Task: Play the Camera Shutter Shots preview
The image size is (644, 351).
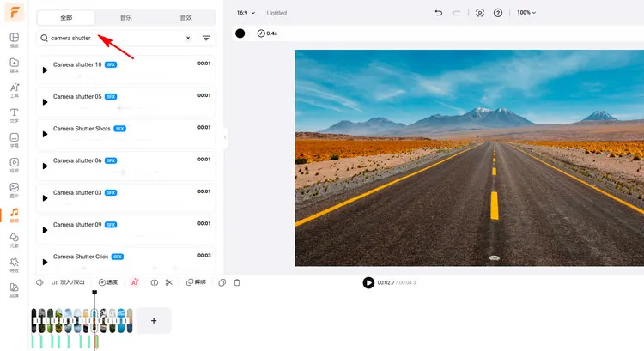Action: (45, 133)
